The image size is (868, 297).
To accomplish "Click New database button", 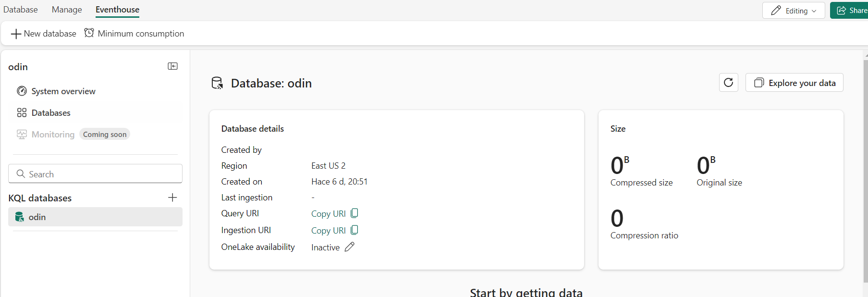I will 44,34.
